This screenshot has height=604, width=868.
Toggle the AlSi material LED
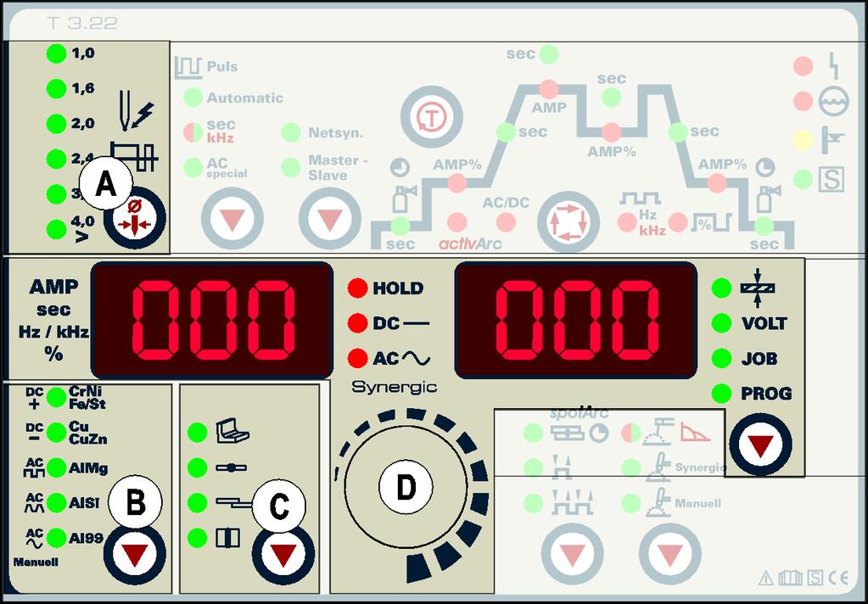point(56,503)
